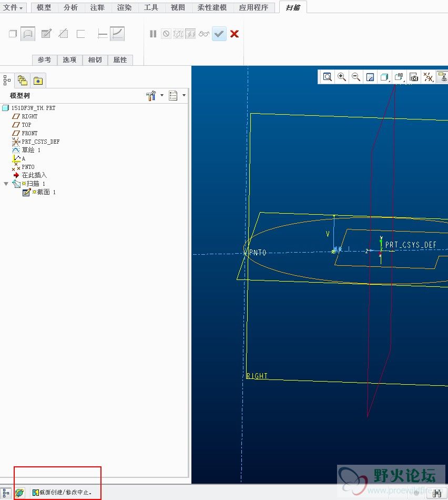Switch to the 工具 ribbon tab
The height and width of the screenshot is (500, 448).
point(151,7)
